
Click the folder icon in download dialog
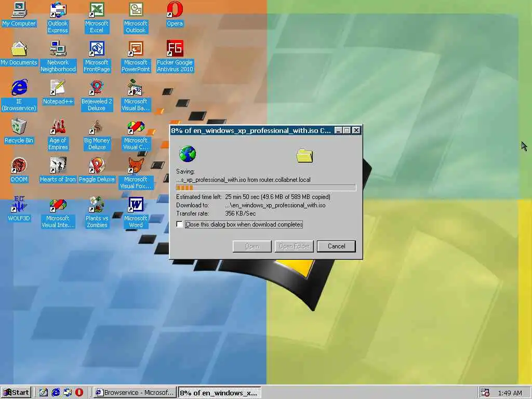[304, 156]
